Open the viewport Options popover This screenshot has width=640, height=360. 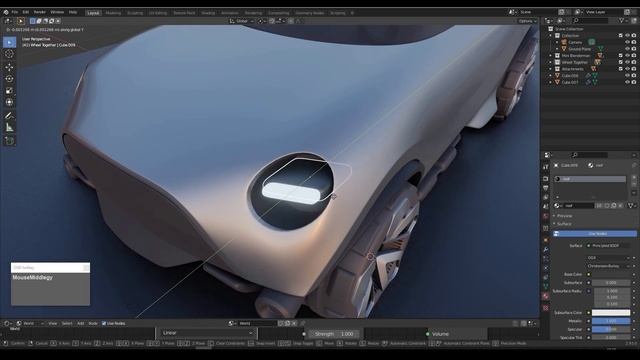(527, 21)
